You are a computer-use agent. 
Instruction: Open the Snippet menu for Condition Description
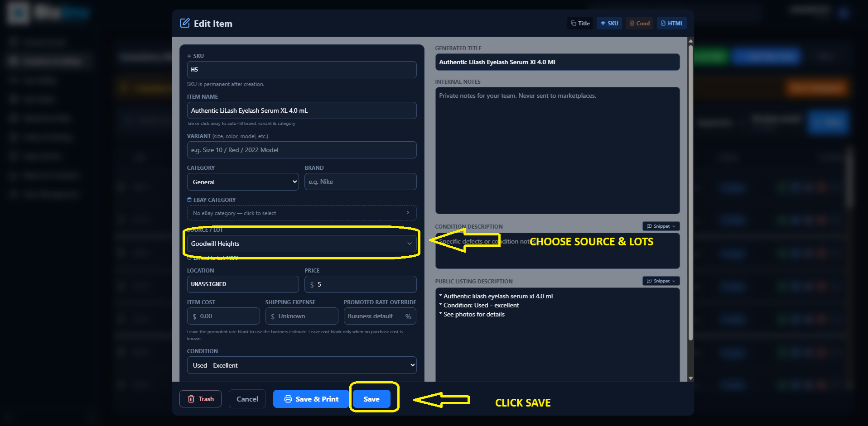coord(661,226)
